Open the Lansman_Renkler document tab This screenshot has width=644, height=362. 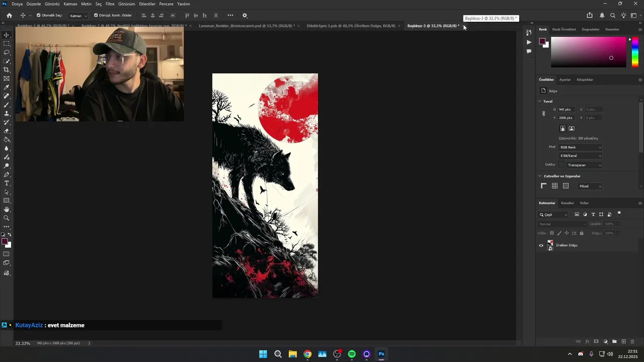point(247,26)
